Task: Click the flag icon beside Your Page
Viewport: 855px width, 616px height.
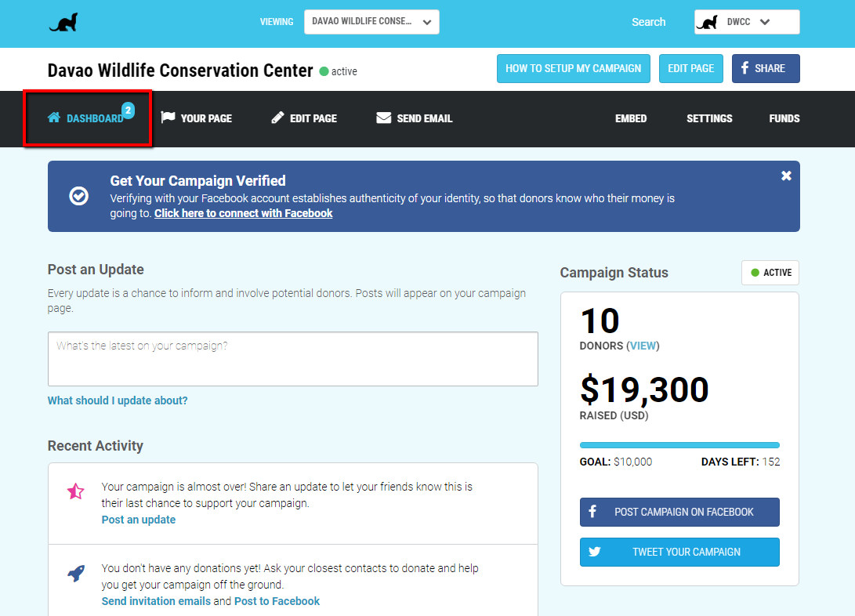Action: pos(168,118)
